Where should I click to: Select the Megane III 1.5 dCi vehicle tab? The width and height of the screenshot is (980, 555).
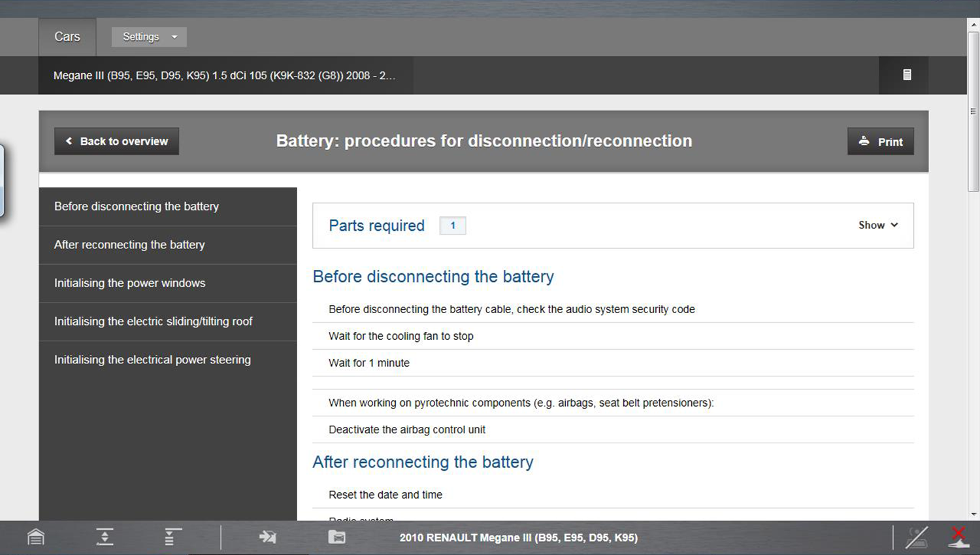[225, 75]
